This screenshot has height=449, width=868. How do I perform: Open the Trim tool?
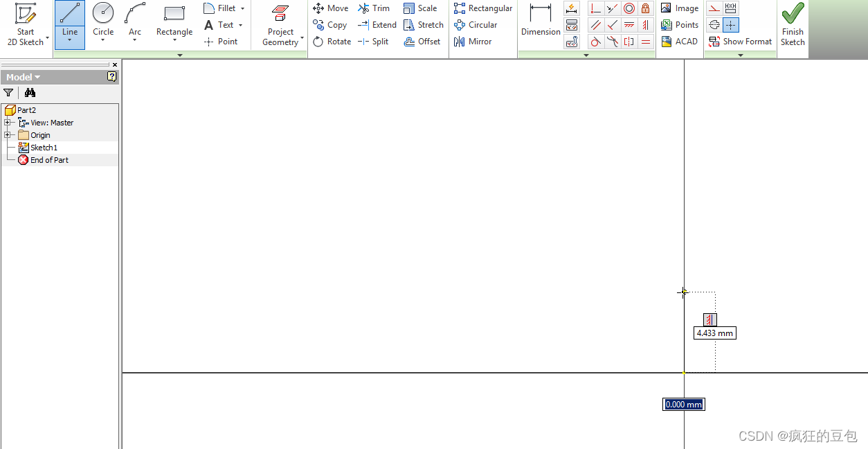click(374, 8)
